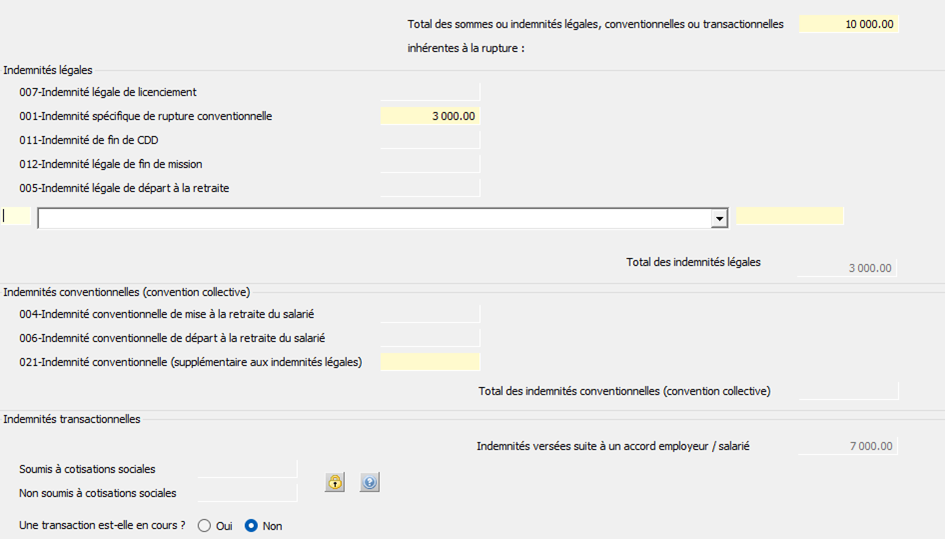
Task: Click the Soumis à cotisations sociales field
Action: coord(248,469)
